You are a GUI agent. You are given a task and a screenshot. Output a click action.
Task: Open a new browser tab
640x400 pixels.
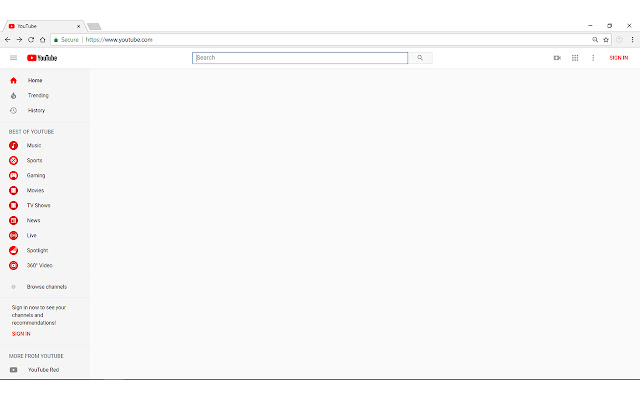point(94,27)
